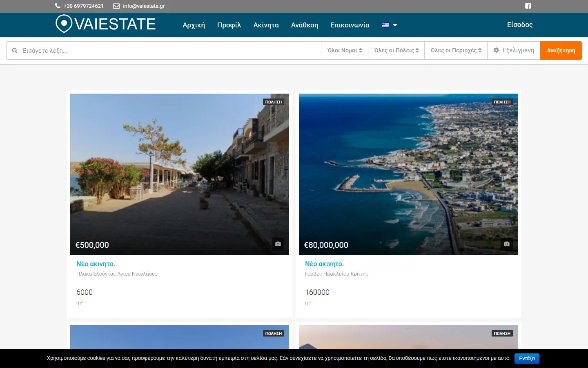Click the search magnifier icon

(x=15, y=51)
